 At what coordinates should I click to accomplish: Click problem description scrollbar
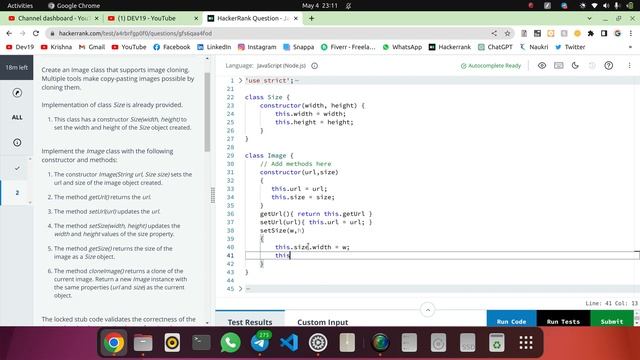pos(207,112)
